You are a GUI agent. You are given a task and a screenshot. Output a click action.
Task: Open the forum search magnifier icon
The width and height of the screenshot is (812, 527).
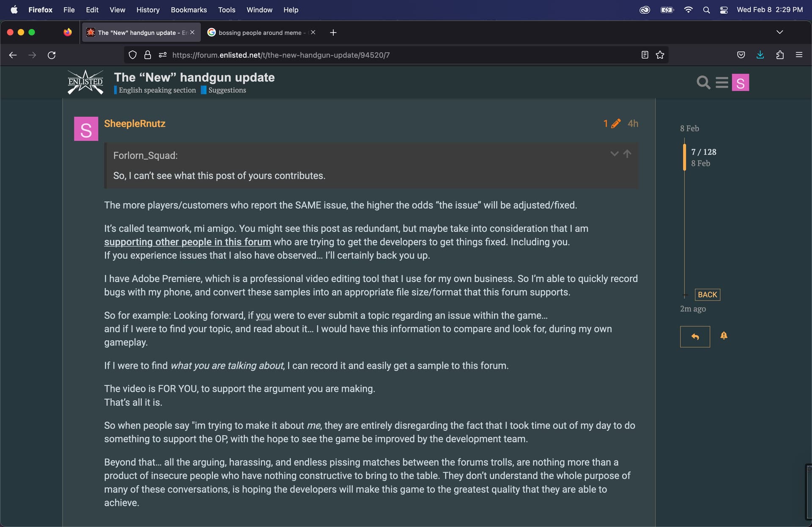(703, 82)
